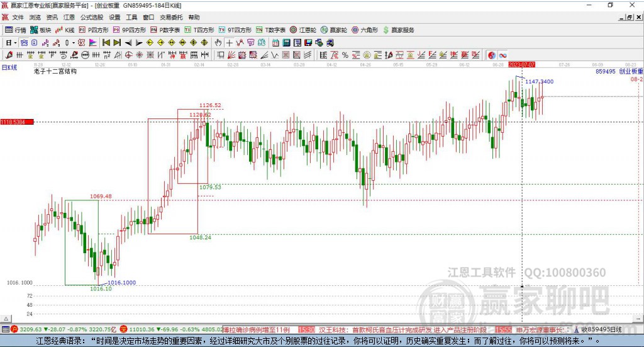644x347 pixels.
Task: Jump to first bar icon
Action: click(106, 43)
